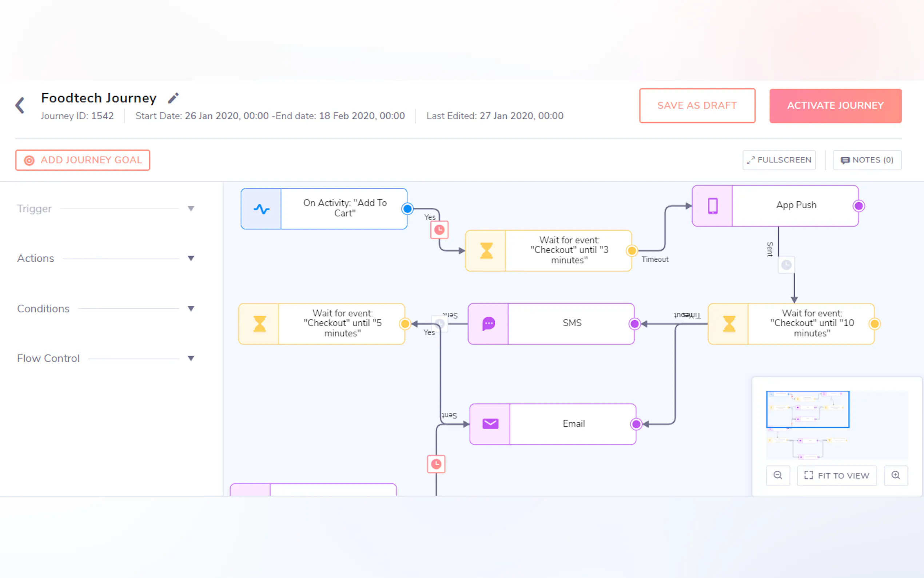Click pencil icon to edit journey name
Screen dimensions: 924x578
[x=174, y=98]
